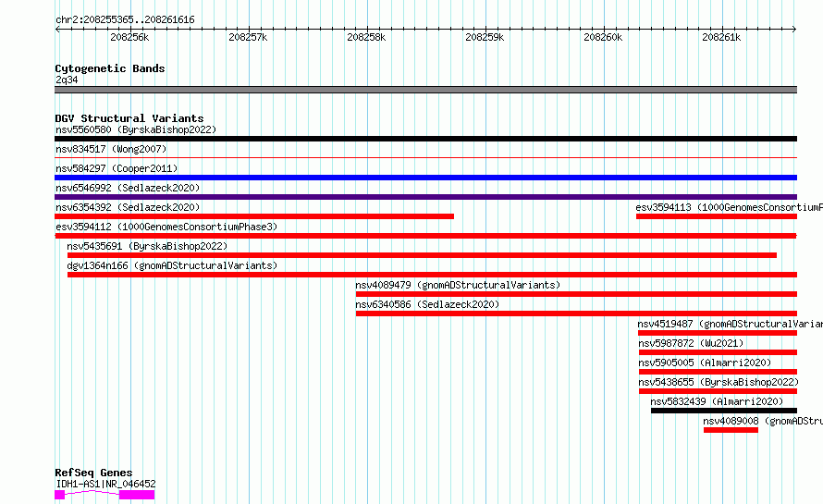The image size is (823, 504).
Task: Click the red nsv6340586 variant bar
Action: pos(576,313)
